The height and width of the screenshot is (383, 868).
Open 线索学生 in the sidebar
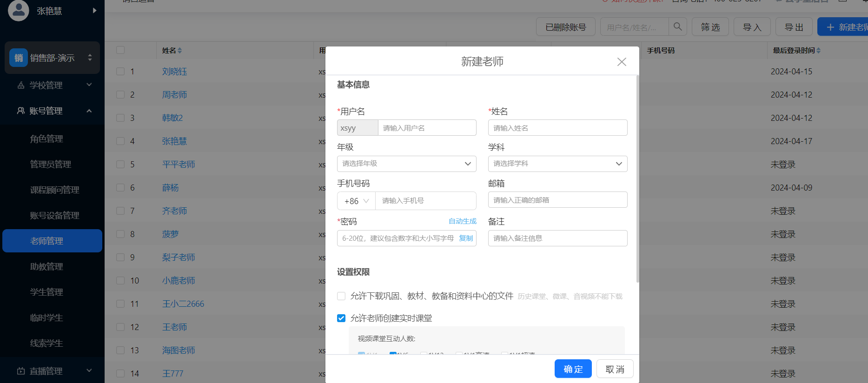coord(46,343)
